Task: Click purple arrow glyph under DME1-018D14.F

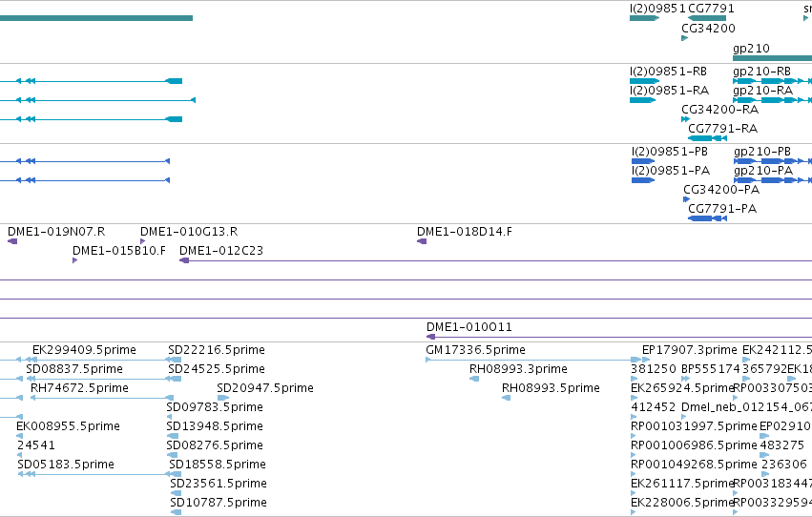Action: [x=422, y=241]
